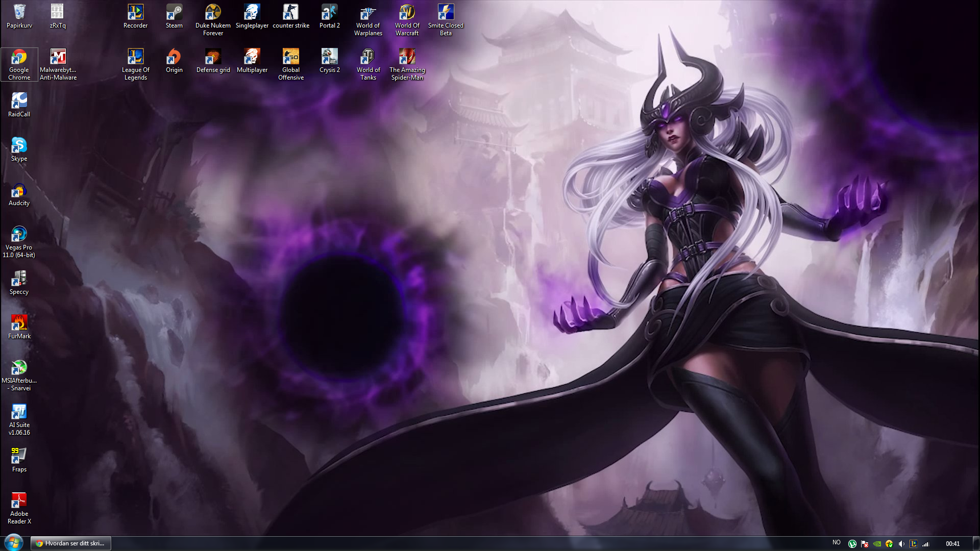980x551 pixels.
Task: Select the Speccy desktop icon
Action: tap(19, 283)
